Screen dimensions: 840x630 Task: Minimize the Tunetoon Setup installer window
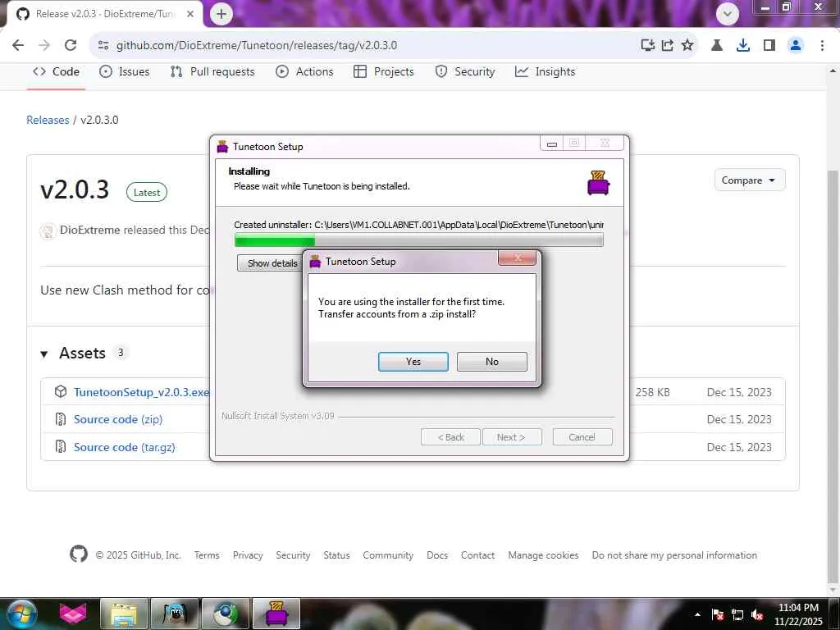[552, 143]
